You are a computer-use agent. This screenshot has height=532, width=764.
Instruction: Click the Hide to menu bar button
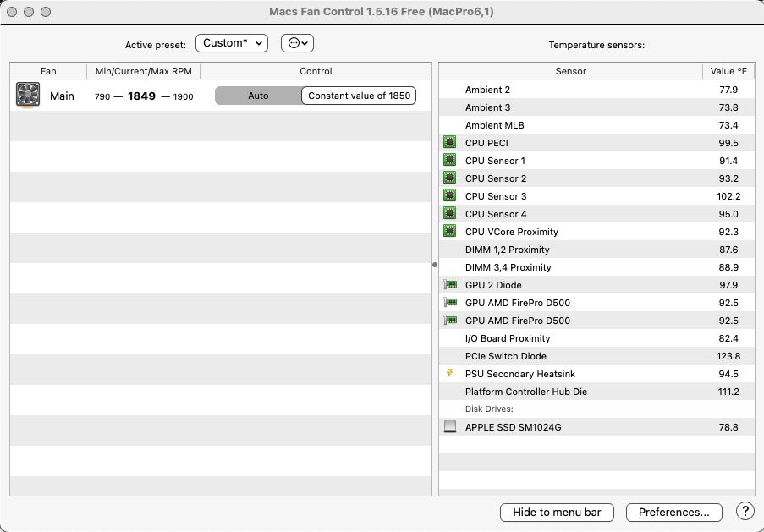coord(557,513)
